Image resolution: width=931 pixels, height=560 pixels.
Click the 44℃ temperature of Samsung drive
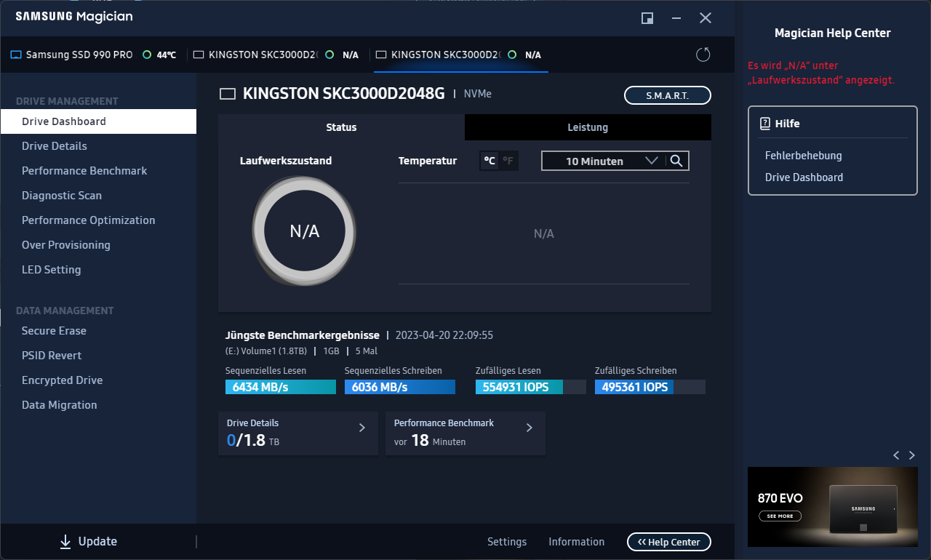coord(167,55)
